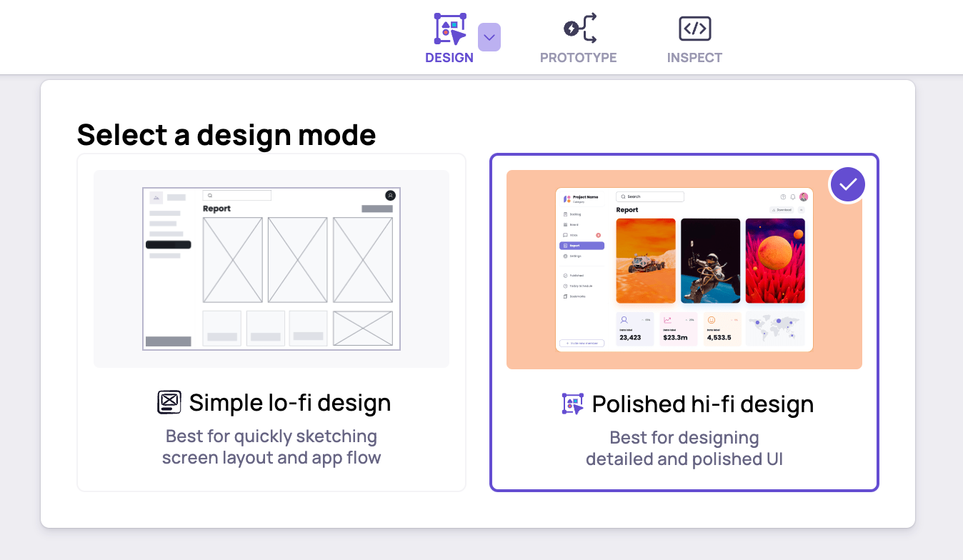Click the highlighted Report item in hi-fi sidebar
Screen dimensions: 963x560
pyautogui.click(x=582, y=246)
